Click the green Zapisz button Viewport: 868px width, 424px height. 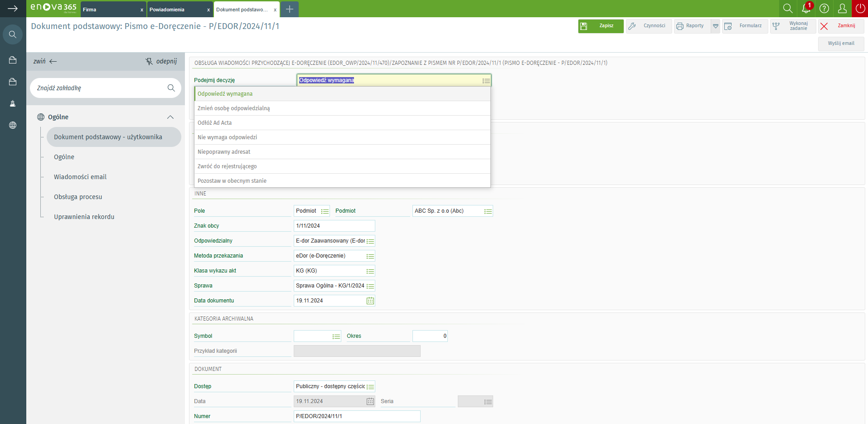tap(601, 26)
